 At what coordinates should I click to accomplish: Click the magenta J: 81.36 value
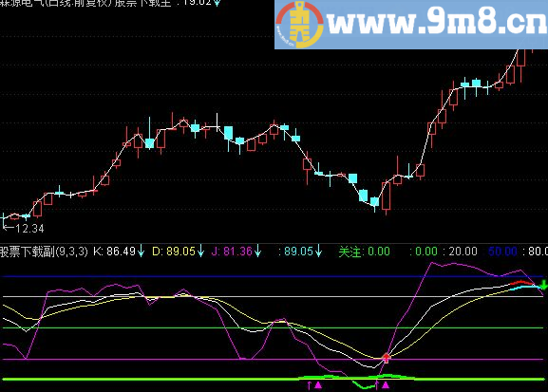(x=232, y=252)
